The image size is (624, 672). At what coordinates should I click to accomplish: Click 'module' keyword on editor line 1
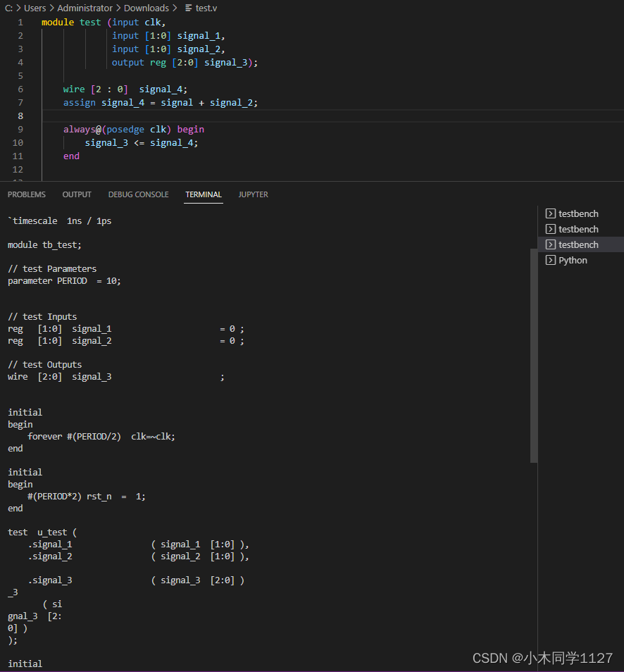tap(58, 23)
